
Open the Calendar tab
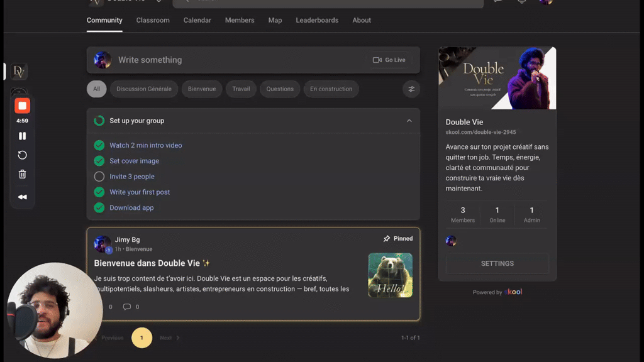[197, 20]
